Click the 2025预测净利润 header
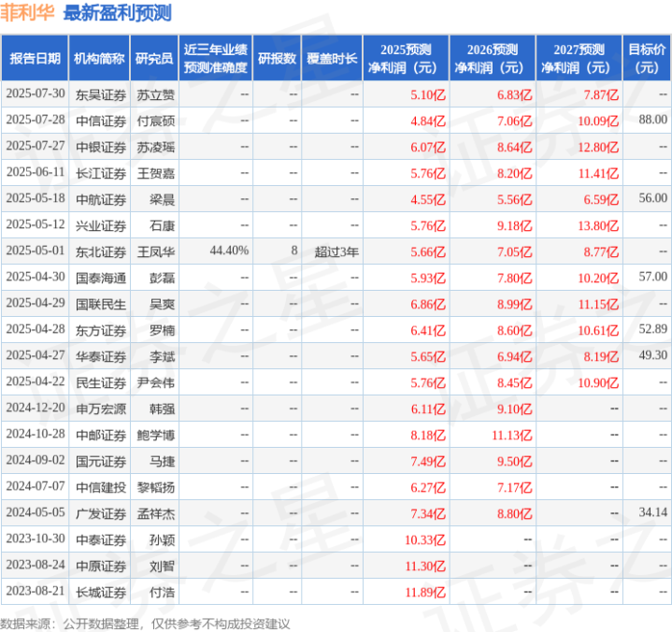Image resolution: width=672 pixels, height=632 pixels. click(406, 58)
